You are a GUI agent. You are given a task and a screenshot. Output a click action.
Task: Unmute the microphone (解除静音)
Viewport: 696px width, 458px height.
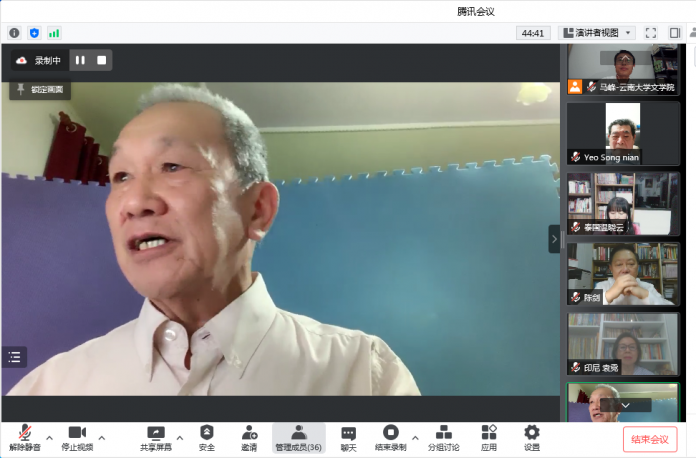pos(25,437)
